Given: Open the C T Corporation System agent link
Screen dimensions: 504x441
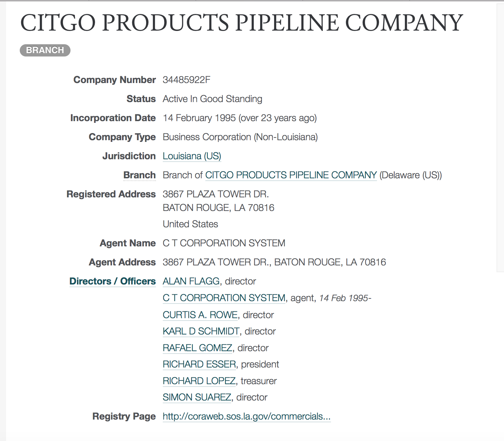Looking at the screenshot, I should (x=224, y=298).
